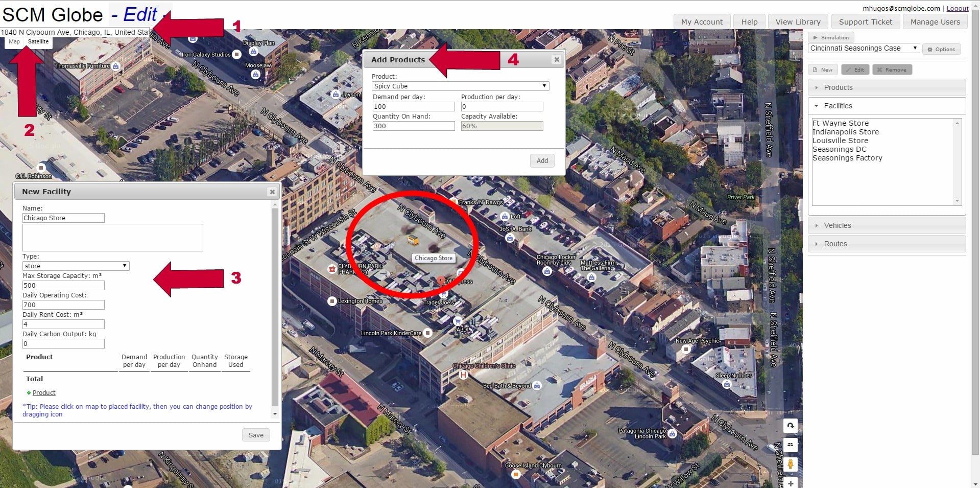The width and height of the screenshot is (980, 488).
Task: Click the Add button in Add Products
Action: (x=542, y=160)
